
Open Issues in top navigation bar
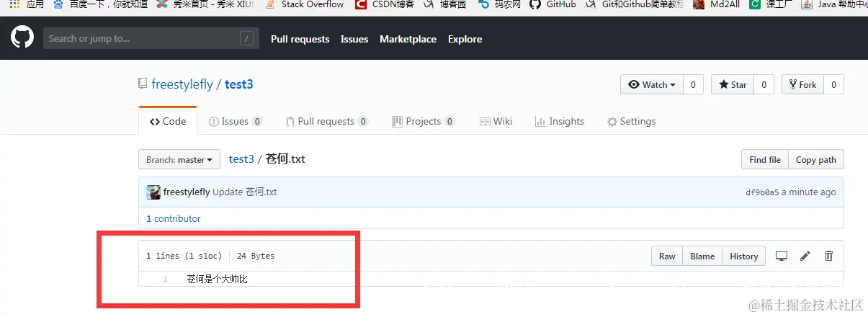(x=354, y=39)
